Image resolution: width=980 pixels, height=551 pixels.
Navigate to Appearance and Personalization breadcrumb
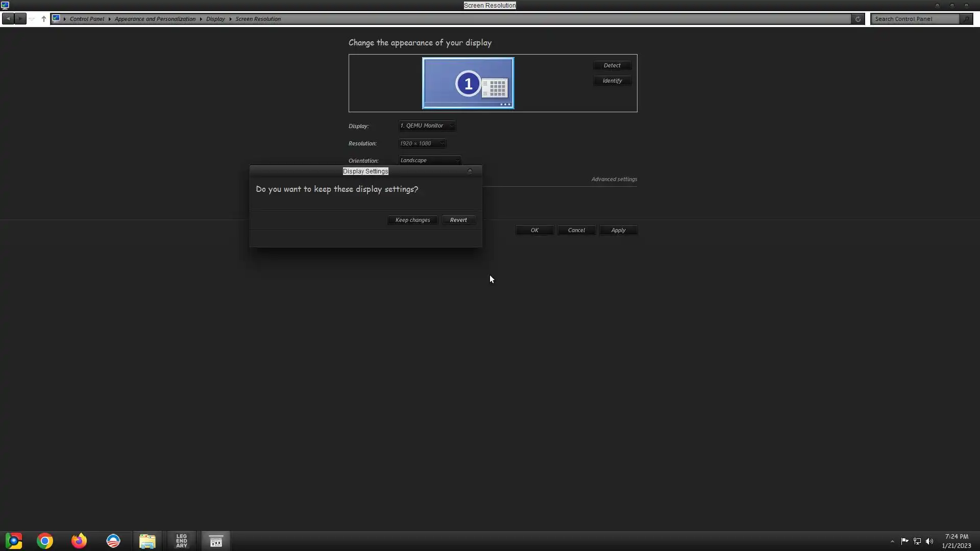point(155,19)
